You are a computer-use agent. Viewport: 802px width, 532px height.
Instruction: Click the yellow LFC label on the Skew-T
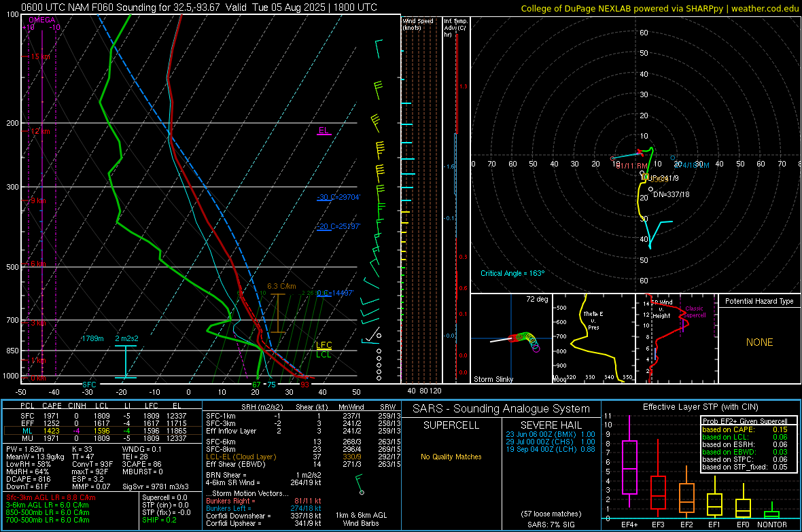point(324,344)
